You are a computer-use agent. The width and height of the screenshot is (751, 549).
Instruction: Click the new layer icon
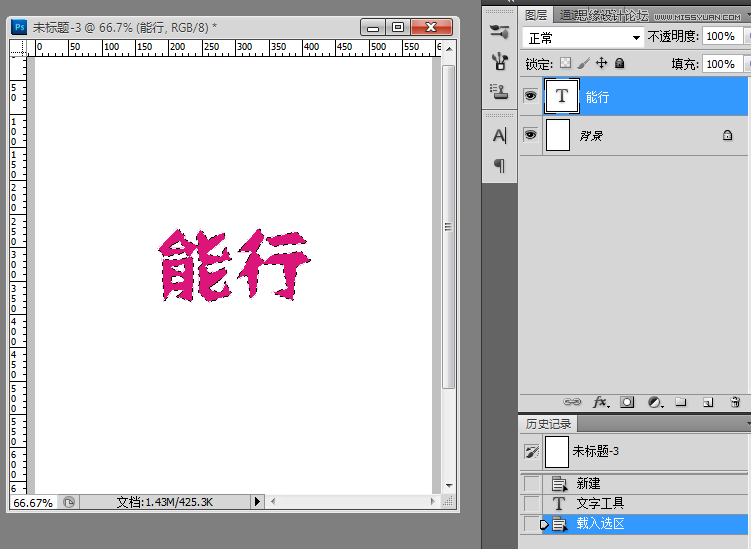708,402
